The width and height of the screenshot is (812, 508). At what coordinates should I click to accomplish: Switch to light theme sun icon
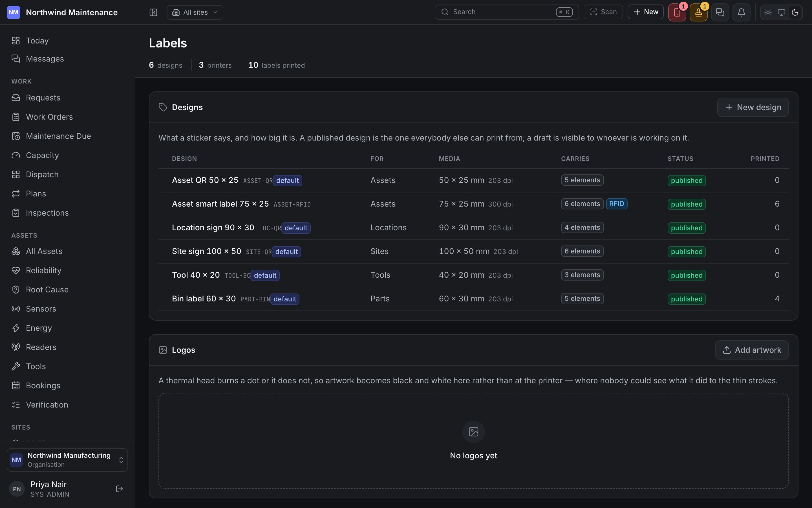click(x=768, y=12)
